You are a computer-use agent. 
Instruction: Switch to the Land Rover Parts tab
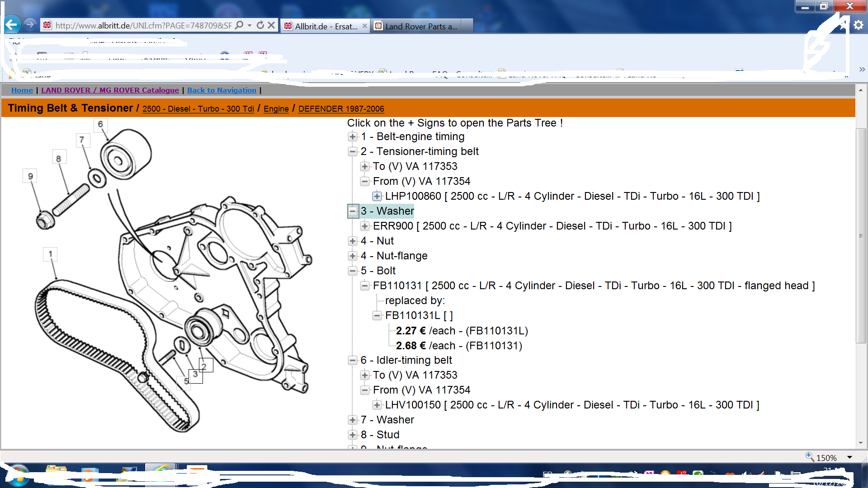point(420,26)
